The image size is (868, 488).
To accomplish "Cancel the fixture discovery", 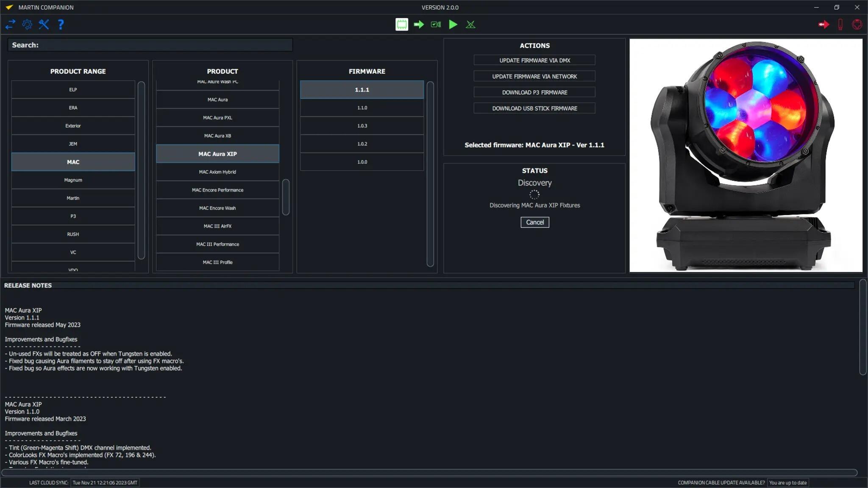I will click(534, 222).
